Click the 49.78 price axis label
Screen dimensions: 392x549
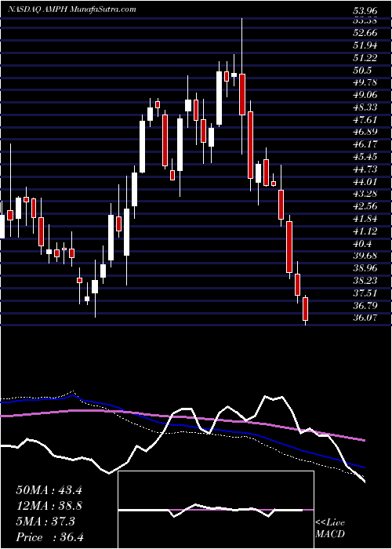pos(365,82)
